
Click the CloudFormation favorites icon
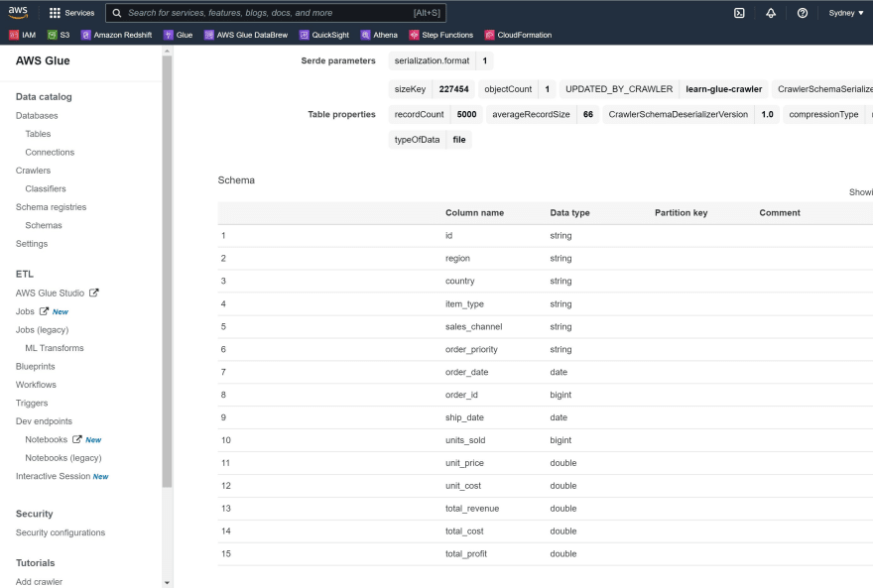489,35
